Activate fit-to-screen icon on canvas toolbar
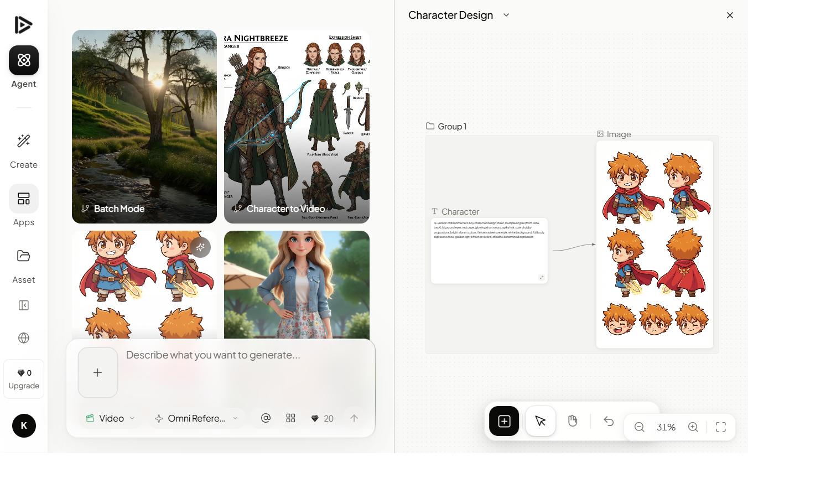The height and width of the screenshot is (504, 831). pyautogui.click(x=720, y=427)
